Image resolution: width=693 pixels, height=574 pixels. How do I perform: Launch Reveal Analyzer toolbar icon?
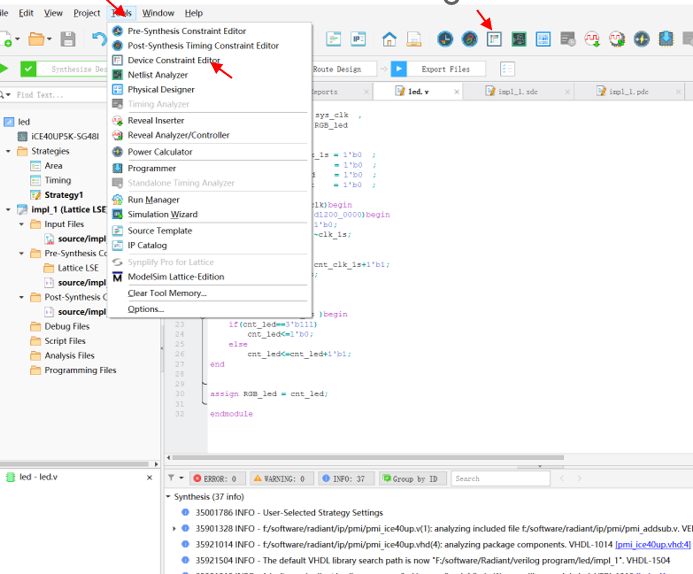point(617,39)
